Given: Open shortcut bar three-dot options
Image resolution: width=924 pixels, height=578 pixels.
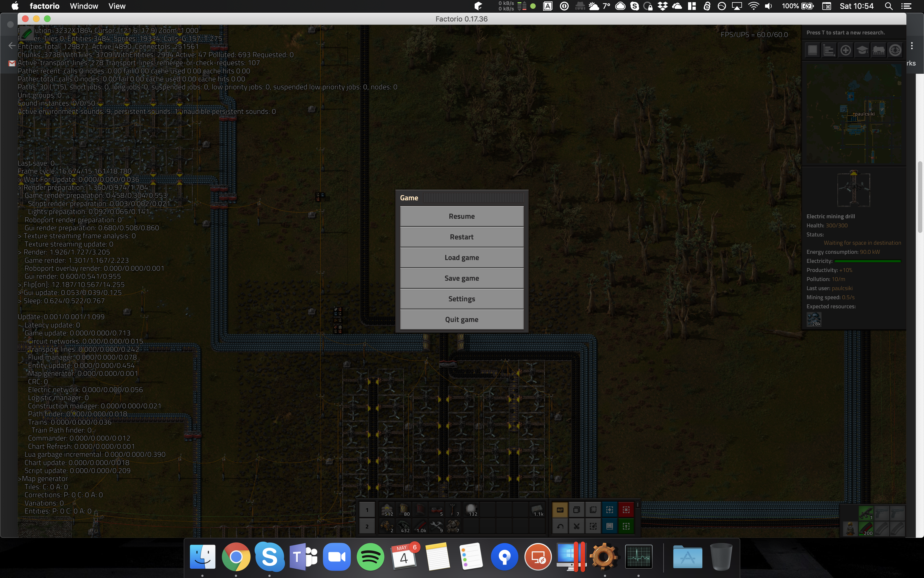Looking at the screenshot, I should [638, 505].
